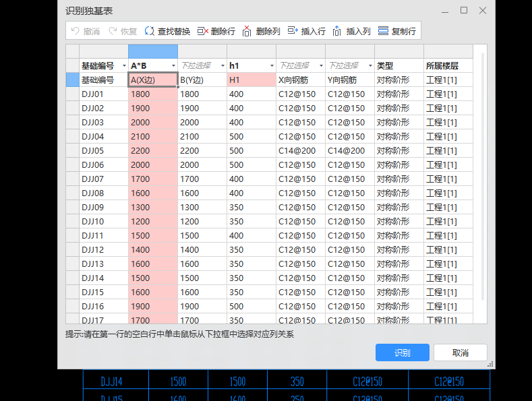Click DJJ14 in the background CAD table
Image resolution: width=532 pixels, height=401 pixels.
pyautogui.click(x=111, y=381)
